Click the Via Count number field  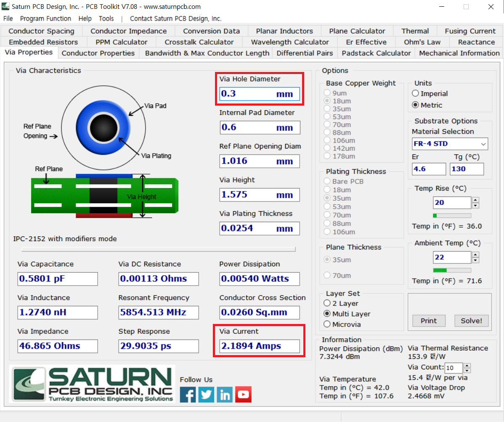[454, 368]
